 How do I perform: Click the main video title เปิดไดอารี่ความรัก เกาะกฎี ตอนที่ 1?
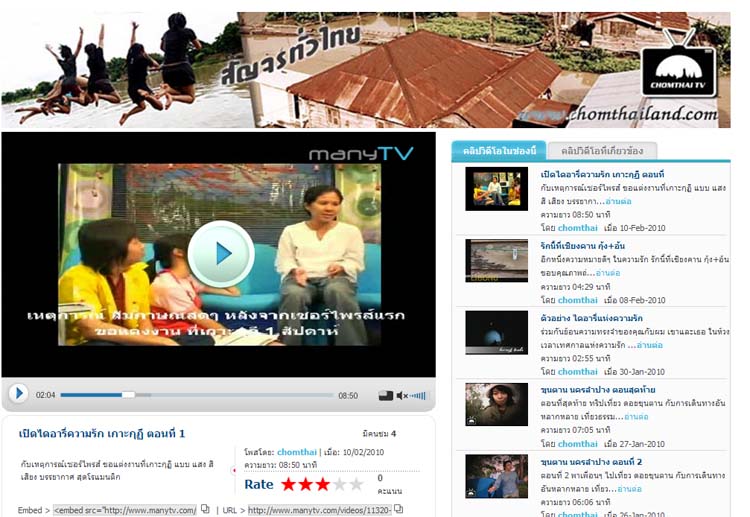101,434
